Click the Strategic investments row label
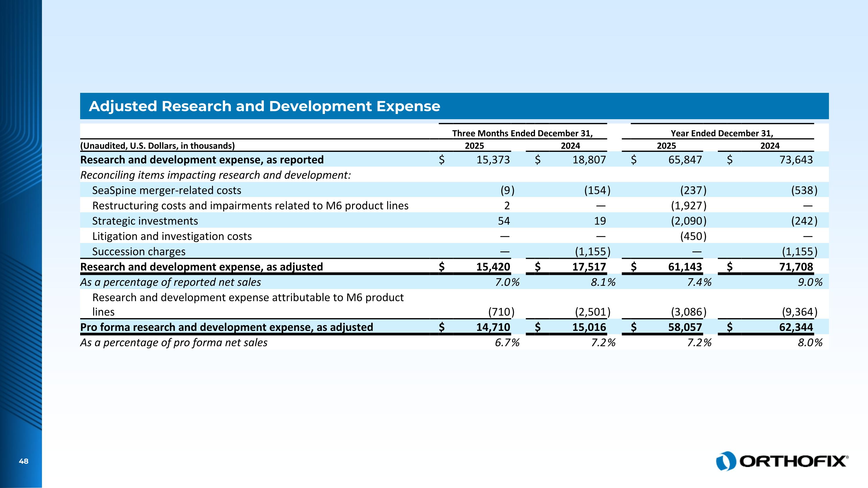868x488 pixels. (145, 221)
